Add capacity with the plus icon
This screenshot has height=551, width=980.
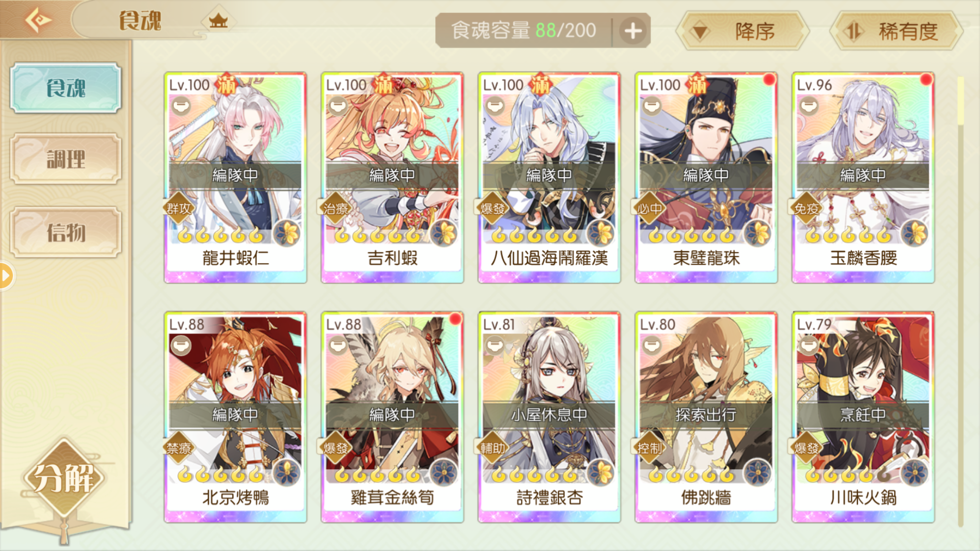click(x=633, y=31)
